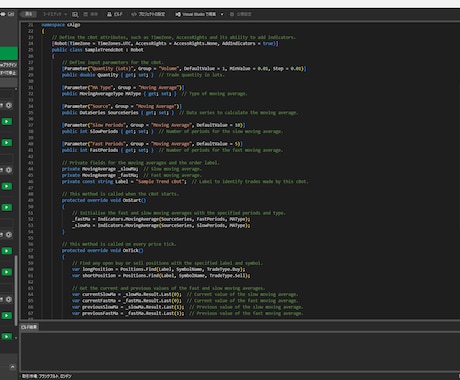Click line number 46 in the gutter
This screenshot has width=460, height=380.
click(x=30, y=182)
